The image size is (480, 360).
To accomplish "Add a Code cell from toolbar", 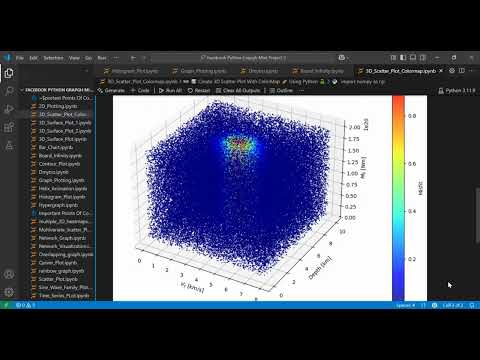I will [140, 90].
